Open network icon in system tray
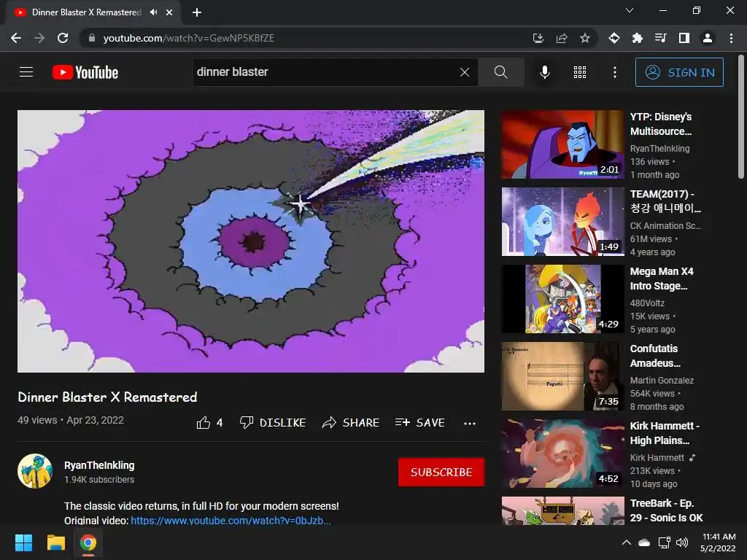Screen dimensions: 747x560 pos(664,542)
